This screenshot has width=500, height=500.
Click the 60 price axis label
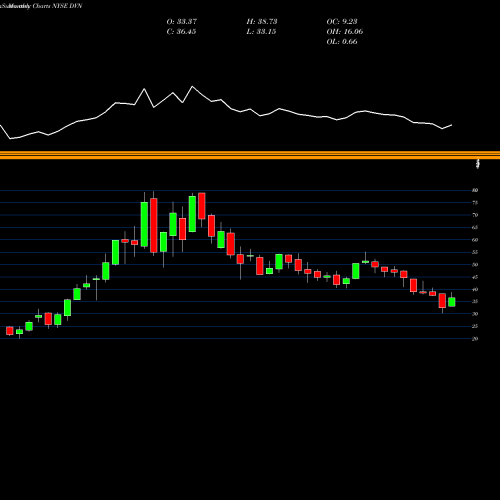(475, 240)
